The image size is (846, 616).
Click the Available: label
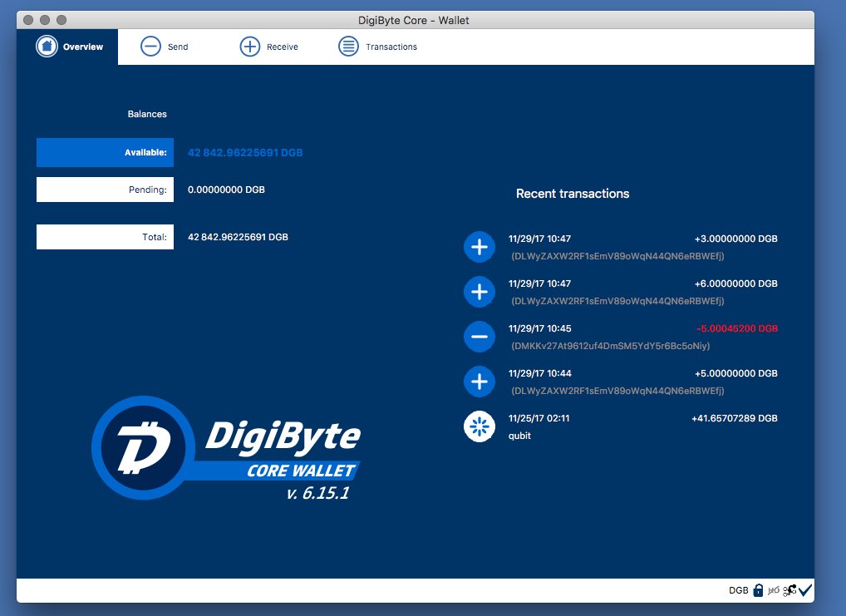(106, 152)
